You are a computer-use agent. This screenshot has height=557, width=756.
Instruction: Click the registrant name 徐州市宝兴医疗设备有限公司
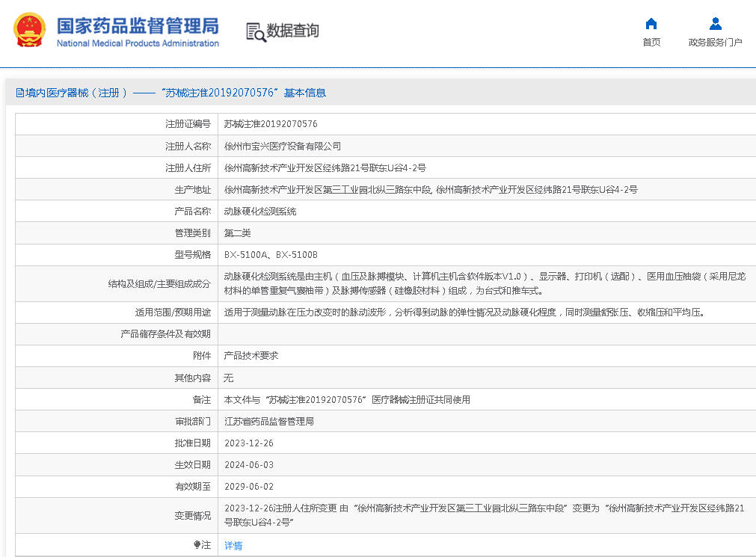(x=283, y=147)
